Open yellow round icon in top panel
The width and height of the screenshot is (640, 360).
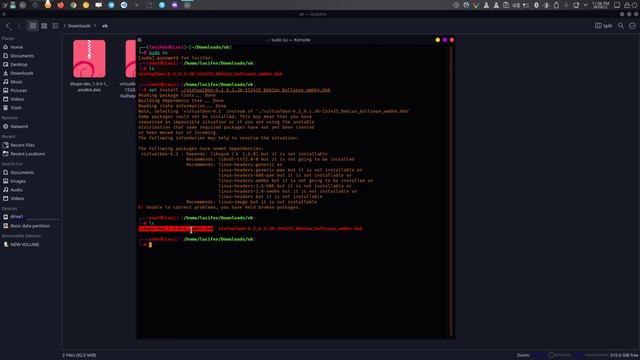86,5
